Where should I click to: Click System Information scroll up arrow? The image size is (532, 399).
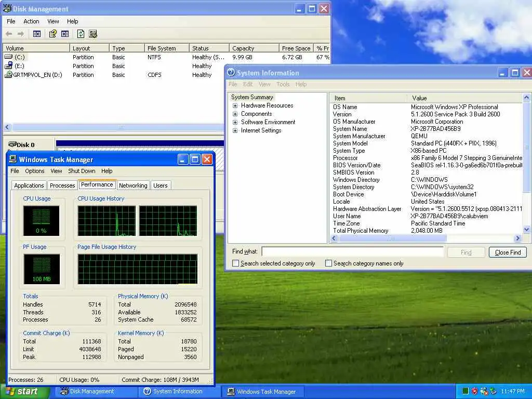click(x=527, y=97)
